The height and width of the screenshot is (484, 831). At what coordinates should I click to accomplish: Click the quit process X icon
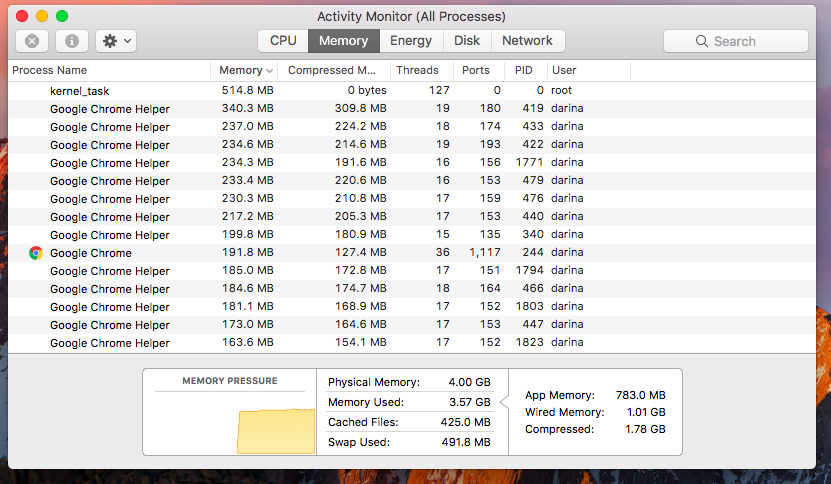click(32, 41)
